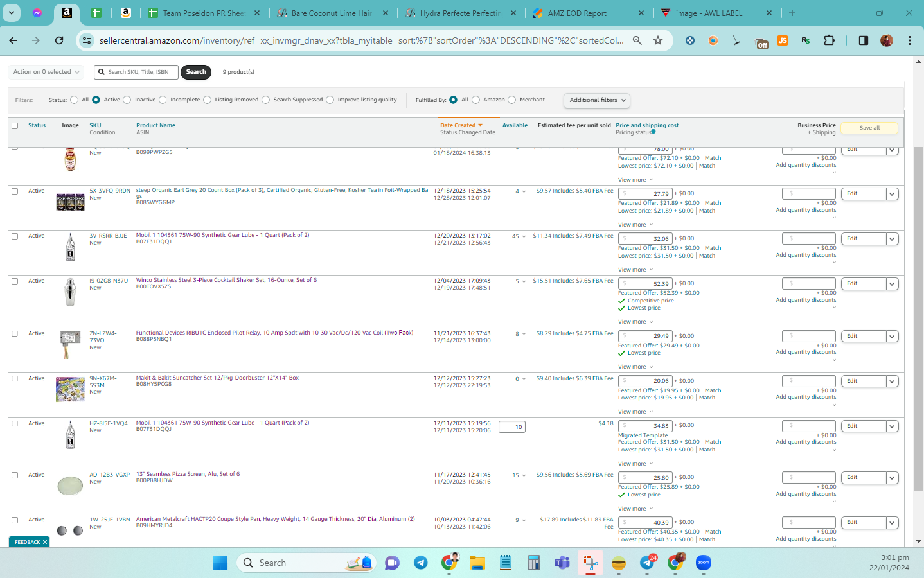Click the Chrome profile avatar
The height and width of the screenshot is (578, 924).
(x=887, y=40)
